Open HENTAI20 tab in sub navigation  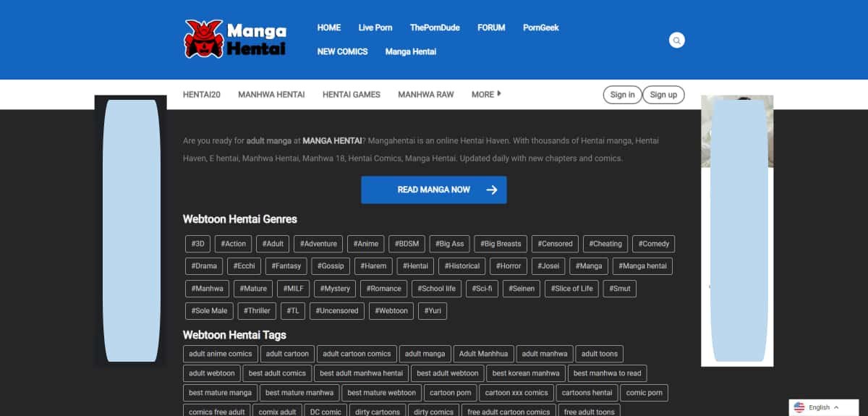point(202,94)
